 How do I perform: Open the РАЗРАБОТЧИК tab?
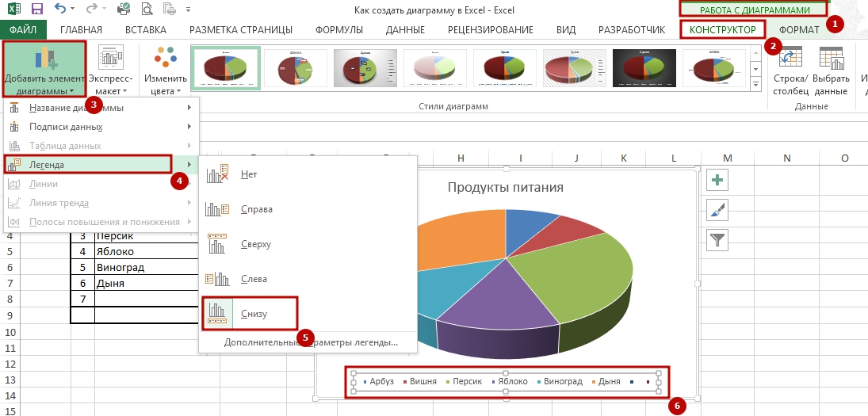pos(632,30)
